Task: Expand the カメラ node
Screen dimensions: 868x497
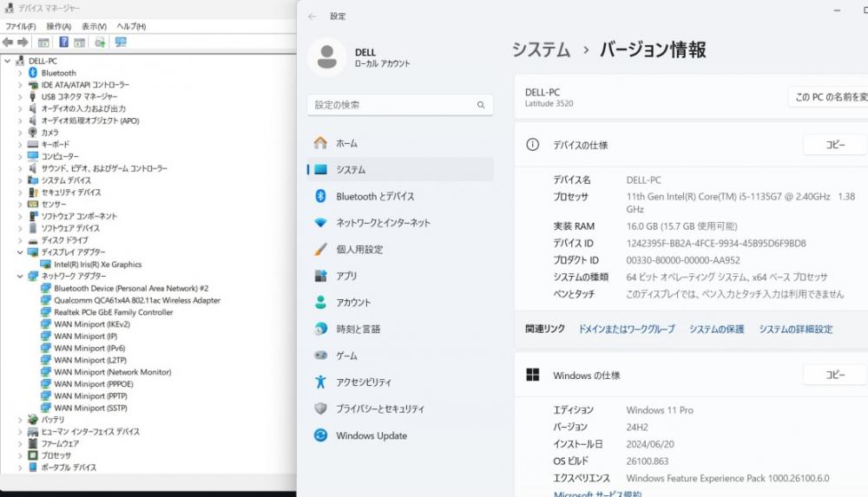Action: 20,133
